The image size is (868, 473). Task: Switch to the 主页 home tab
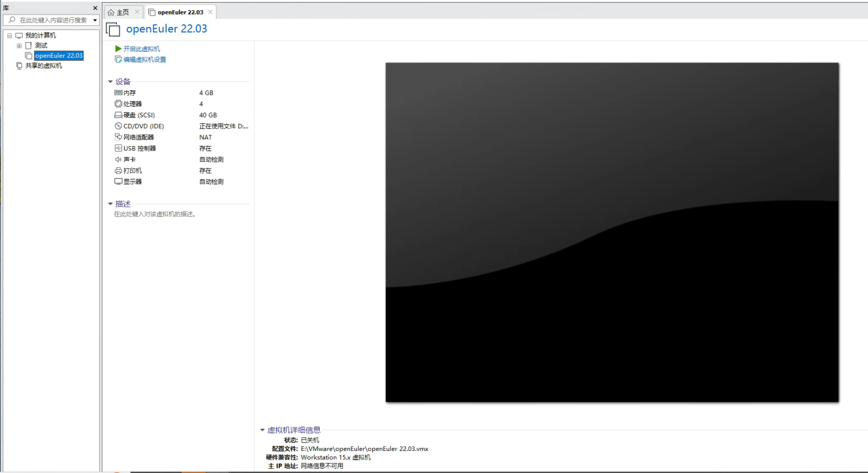click(123, 12)
